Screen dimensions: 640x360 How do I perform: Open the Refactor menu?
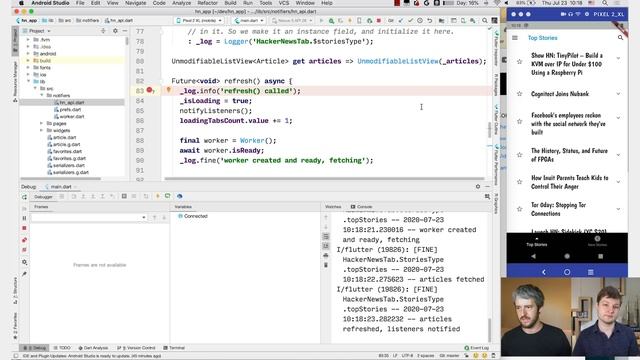click(x=207, y=3)
